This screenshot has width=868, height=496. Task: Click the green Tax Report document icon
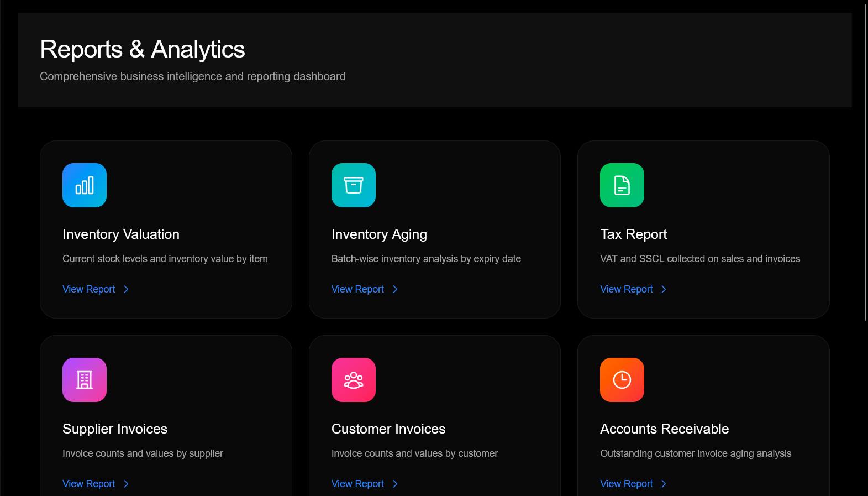(x=622, y=185)
